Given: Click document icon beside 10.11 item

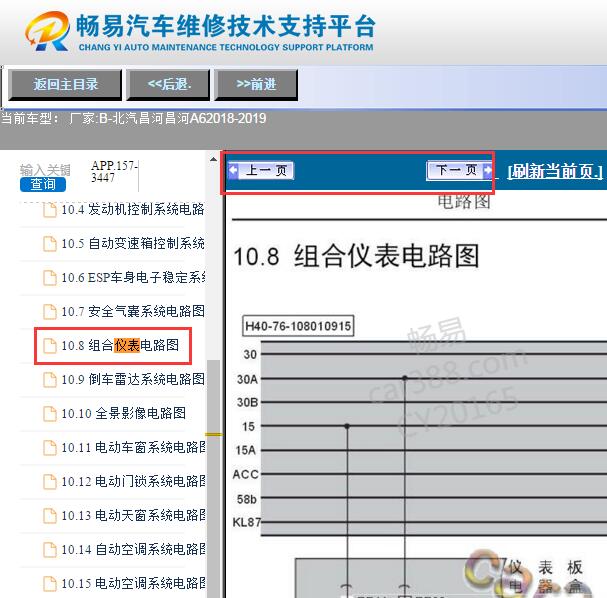Looking at the screenshot, I should pyautogui.click(x=50, y=448).
